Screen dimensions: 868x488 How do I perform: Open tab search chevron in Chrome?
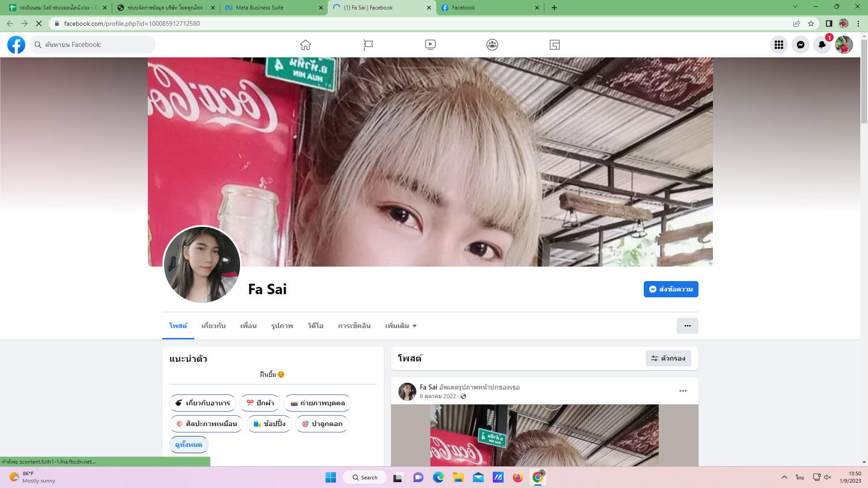795,7
